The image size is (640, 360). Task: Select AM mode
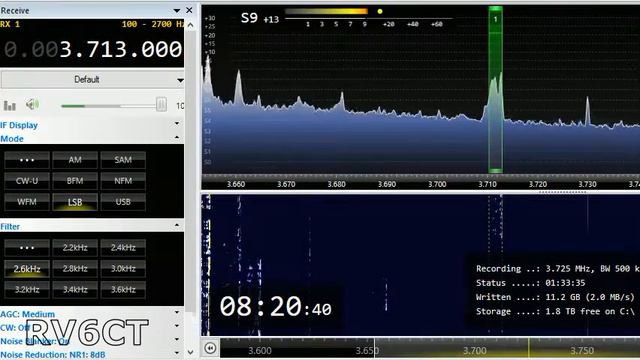click(x=75, y=160)
